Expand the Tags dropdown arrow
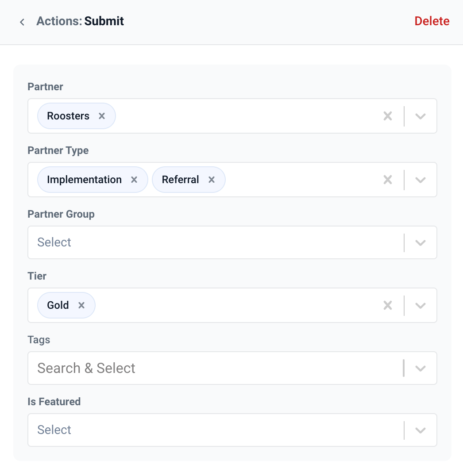 421,368
